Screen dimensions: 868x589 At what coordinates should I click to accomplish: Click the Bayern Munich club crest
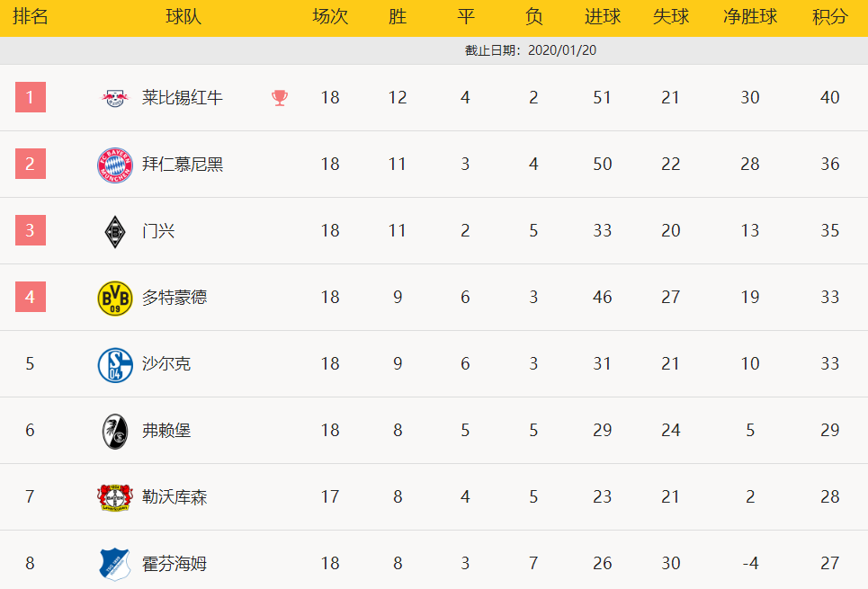pyautogui.click(x=114, y=165)
